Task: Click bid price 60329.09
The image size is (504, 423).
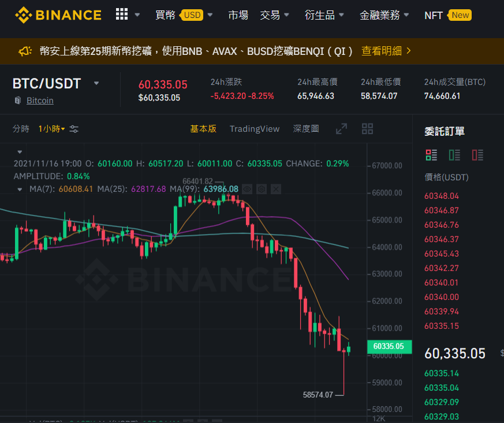Action: pos(442,402)
